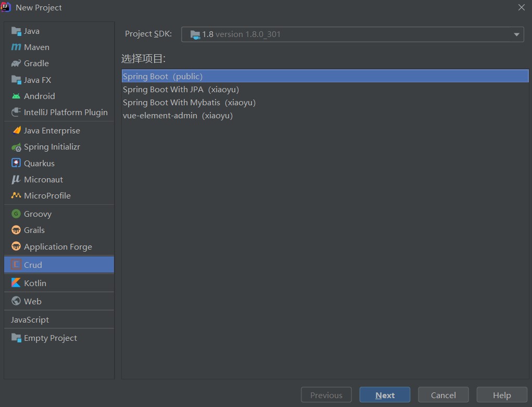The height and width of the screenshot is (407, 532).
Task: Click the disabled Previous button
Action: click(x=326, y=395)
